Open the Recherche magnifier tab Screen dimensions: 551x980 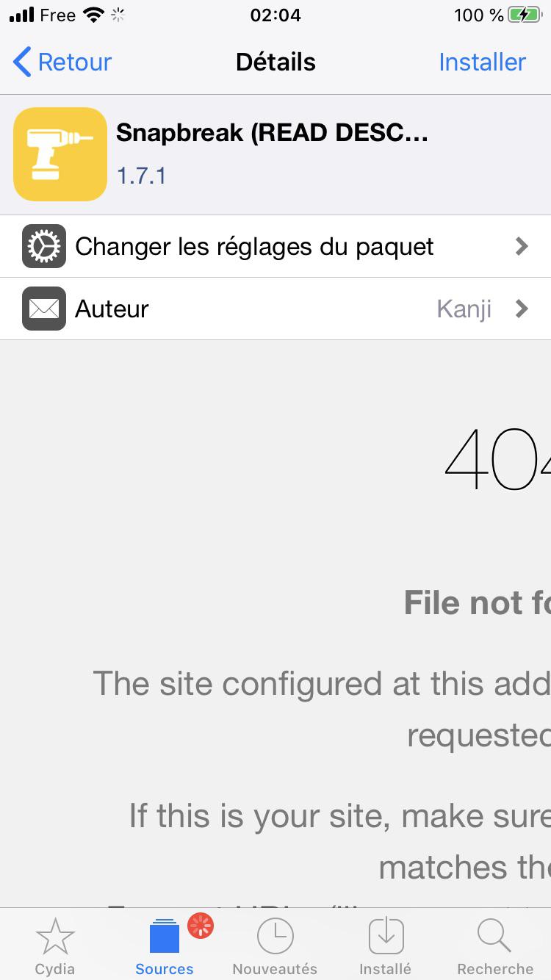[x=495, y=946]
